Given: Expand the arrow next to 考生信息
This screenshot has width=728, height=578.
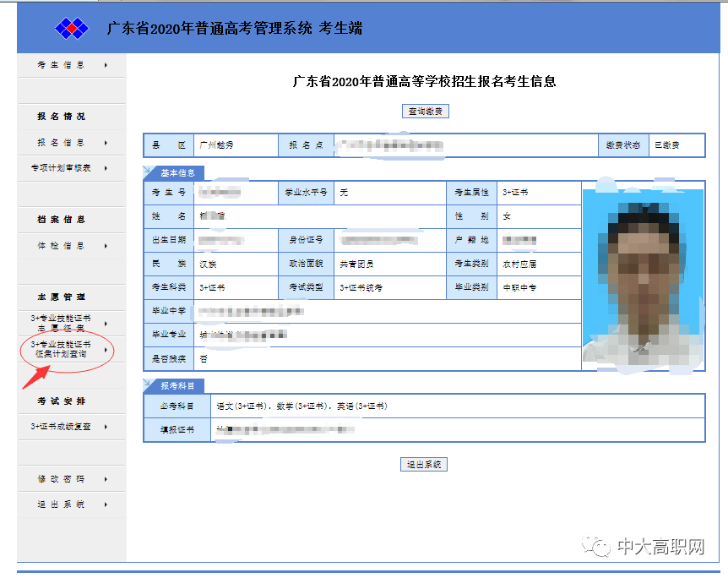Looking at the screenshot, I should (106, 65).
